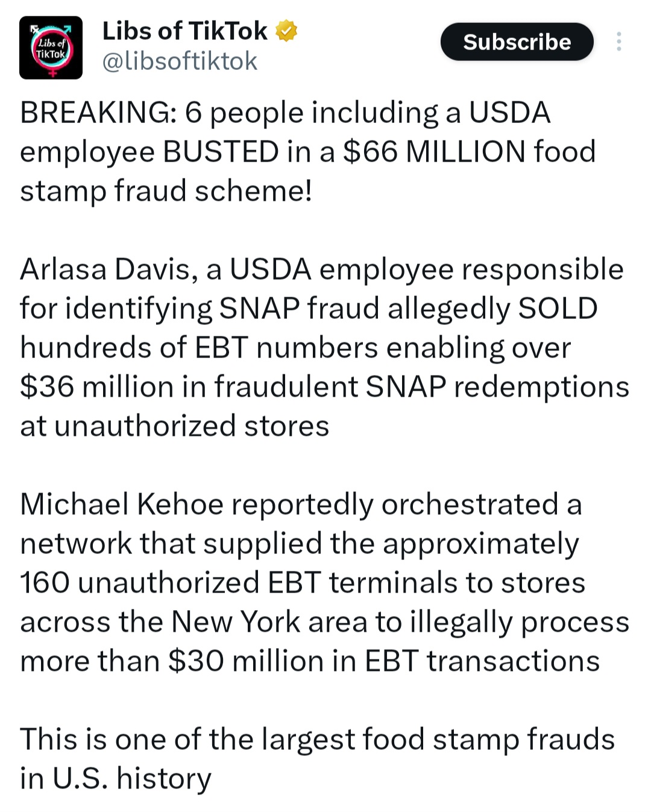Select the capitalized word SOLD

[558, 308]
